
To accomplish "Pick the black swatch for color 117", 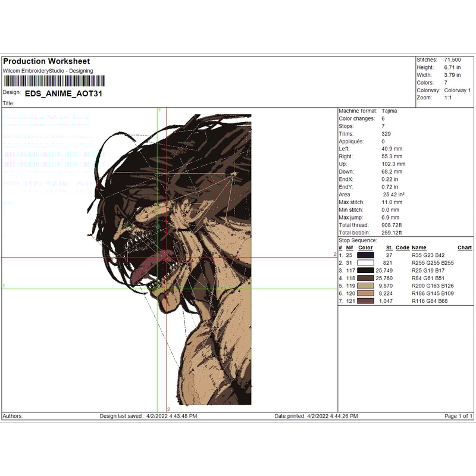I will point(365,270).
